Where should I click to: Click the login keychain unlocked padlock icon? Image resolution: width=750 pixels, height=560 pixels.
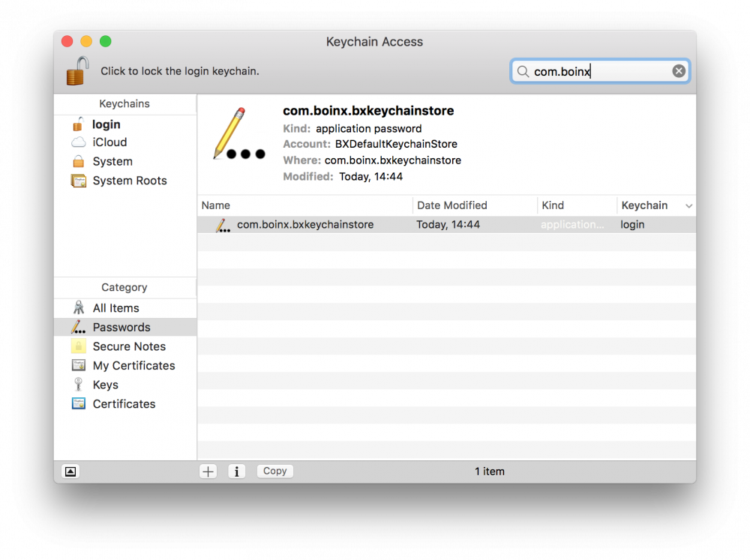point(78,124)
